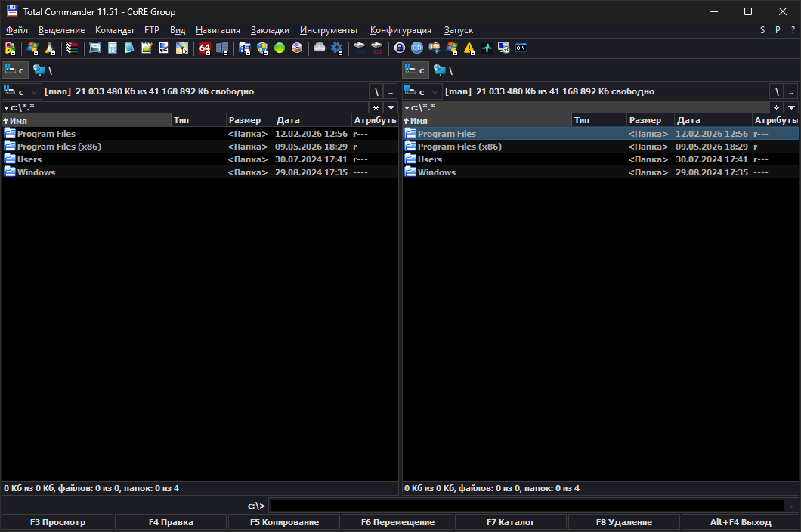
Task: Open left panel favorites asterisk button
Action: (x=376, y=107)
